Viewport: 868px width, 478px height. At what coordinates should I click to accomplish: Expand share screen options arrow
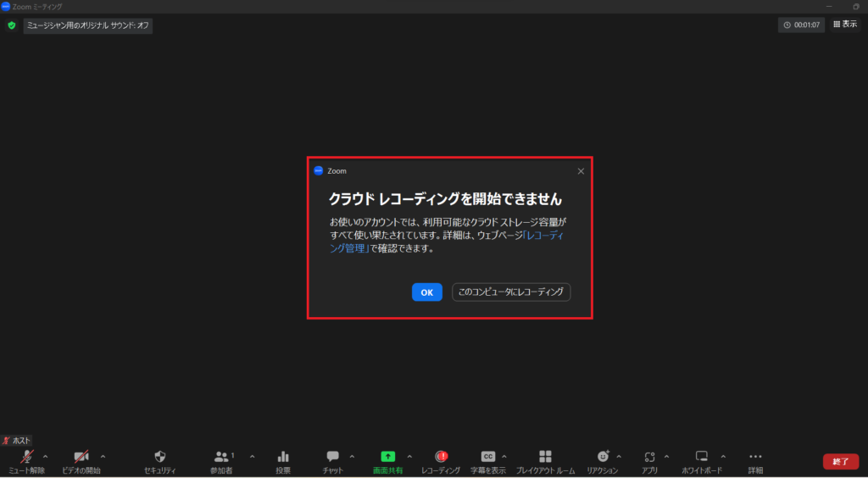click(409, 456)
